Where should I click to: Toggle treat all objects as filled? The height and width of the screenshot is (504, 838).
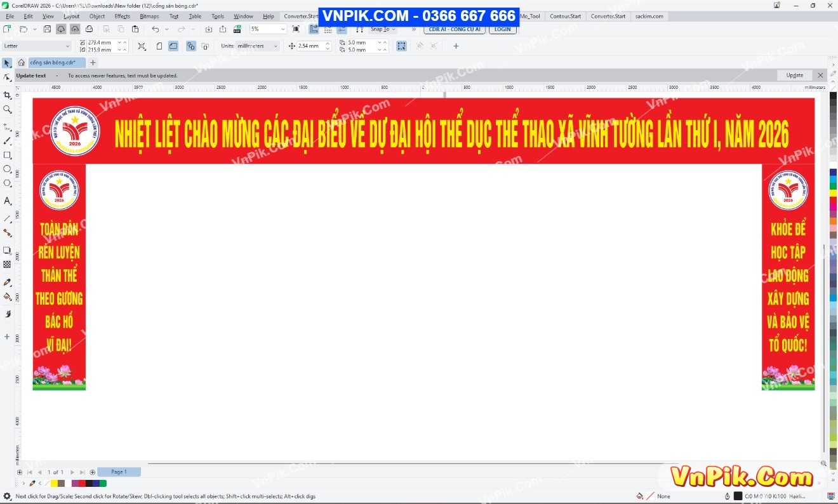(401, 46)
